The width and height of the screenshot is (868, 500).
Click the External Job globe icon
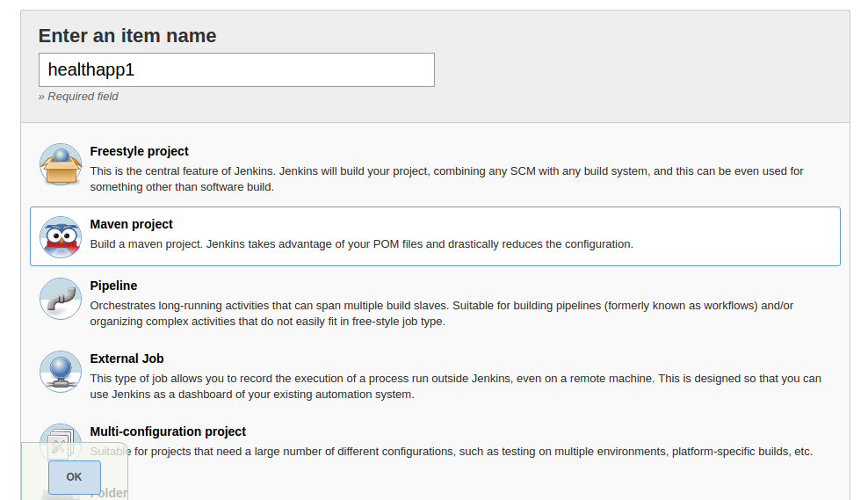(61, 372)
